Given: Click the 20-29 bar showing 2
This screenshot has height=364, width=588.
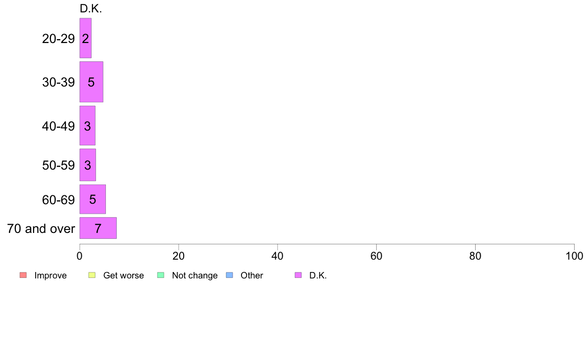Looking at the screenshot, I should click(x=86, y=38).
